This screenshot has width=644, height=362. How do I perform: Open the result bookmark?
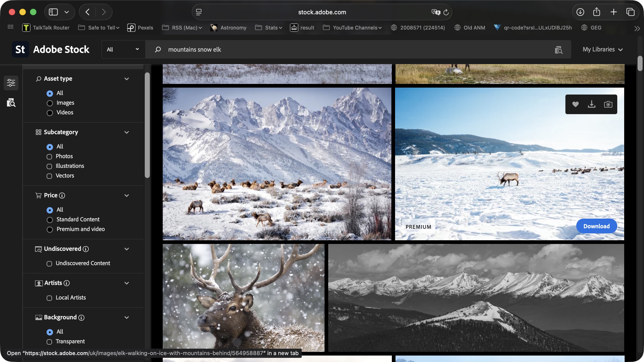point(302,28)
